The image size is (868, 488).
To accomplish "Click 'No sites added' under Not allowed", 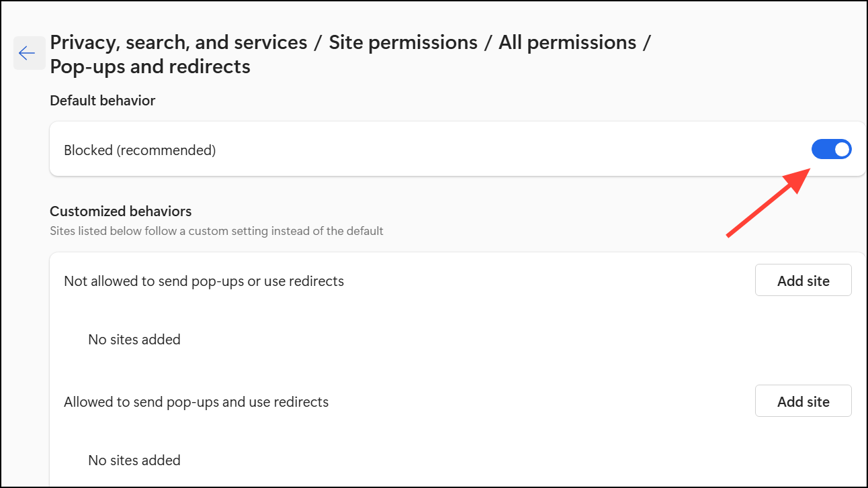I will click(x=134, y=340).
